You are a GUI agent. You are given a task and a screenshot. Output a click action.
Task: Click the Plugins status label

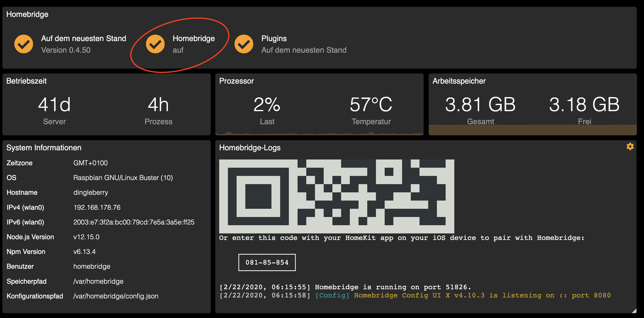click(274, 38)
